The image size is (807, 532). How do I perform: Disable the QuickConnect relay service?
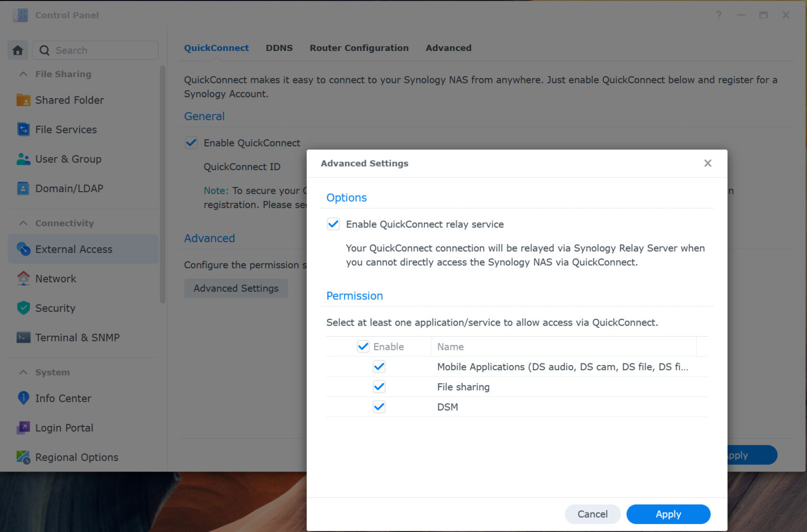tap(333, 224)
